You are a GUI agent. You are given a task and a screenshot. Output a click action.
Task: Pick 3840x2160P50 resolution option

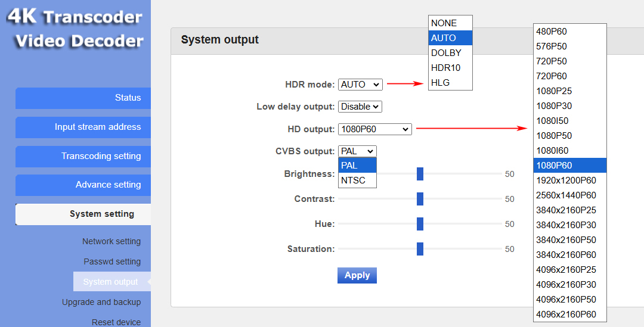570,239
